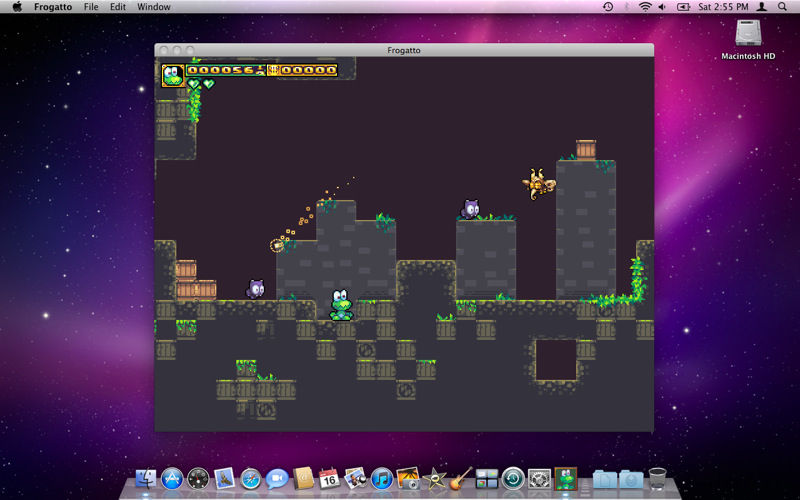Open iMovie star icon in Dock

coord(434,479)
